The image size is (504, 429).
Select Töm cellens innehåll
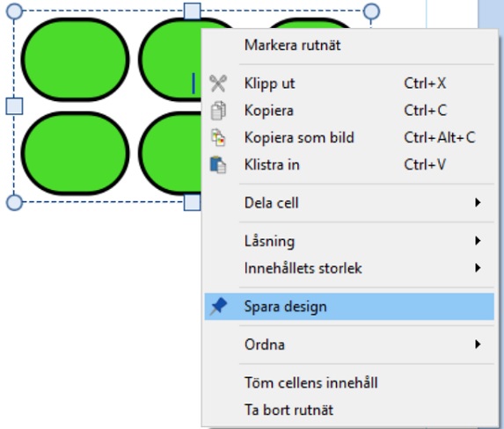pos(349,382)
